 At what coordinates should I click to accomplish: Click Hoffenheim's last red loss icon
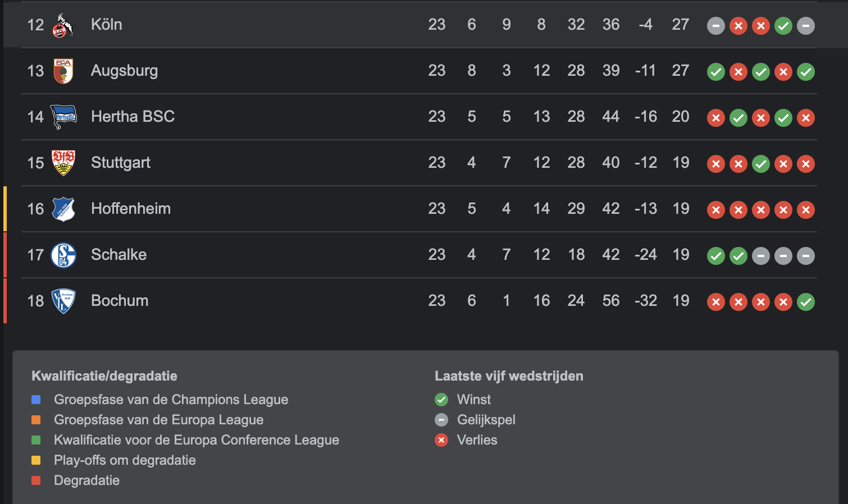click(806, 210)
